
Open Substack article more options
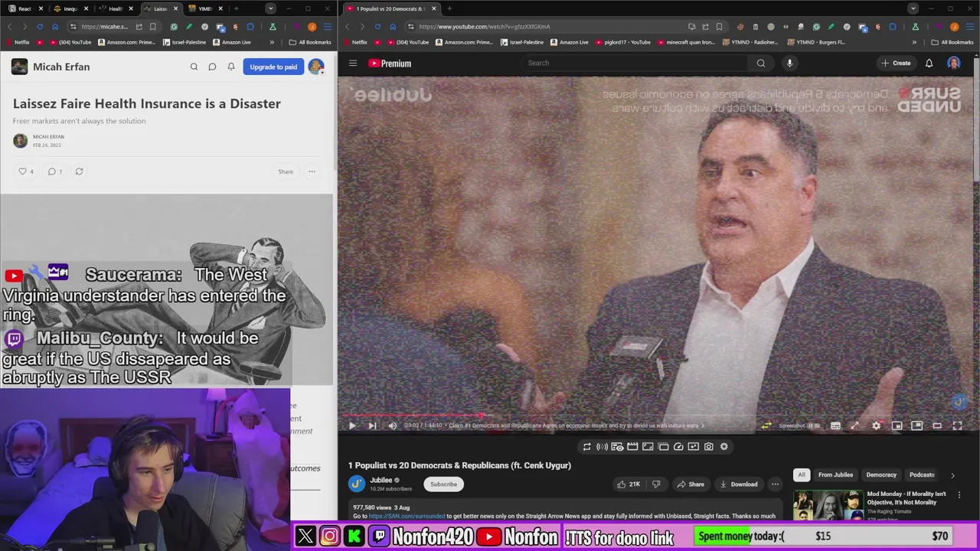pos(312,171)
